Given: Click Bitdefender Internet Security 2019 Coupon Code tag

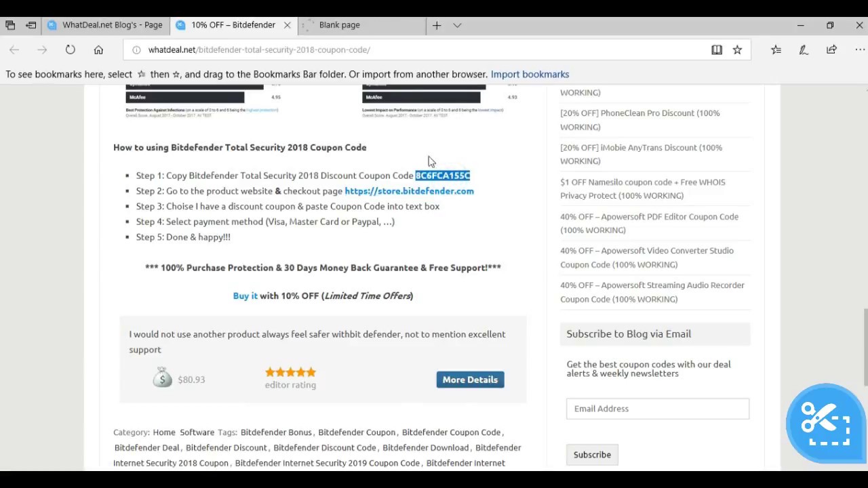Looking at the screenshot, I should point(327,464).
